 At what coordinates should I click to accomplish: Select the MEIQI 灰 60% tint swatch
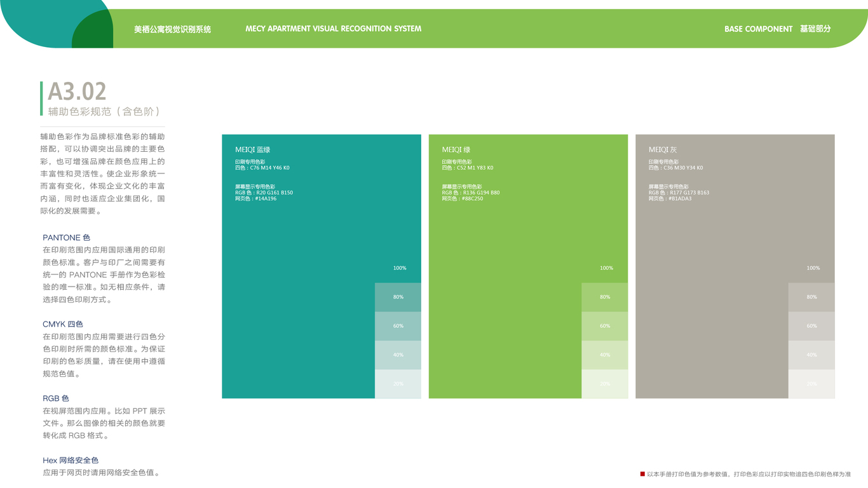pyautogui.click(x=811, y=326)
